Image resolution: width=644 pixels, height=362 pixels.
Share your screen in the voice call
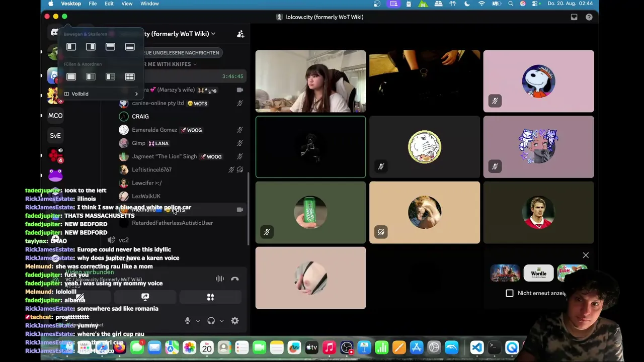pyautogui.click(x=145, y=297)
